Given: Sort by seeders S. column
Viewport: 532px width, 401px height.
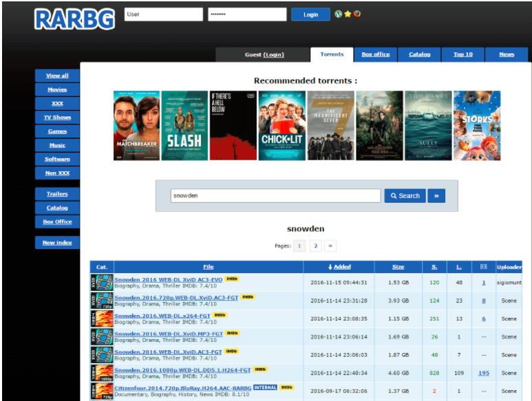Looking at the screenshot, I should (x=434, y=267).
